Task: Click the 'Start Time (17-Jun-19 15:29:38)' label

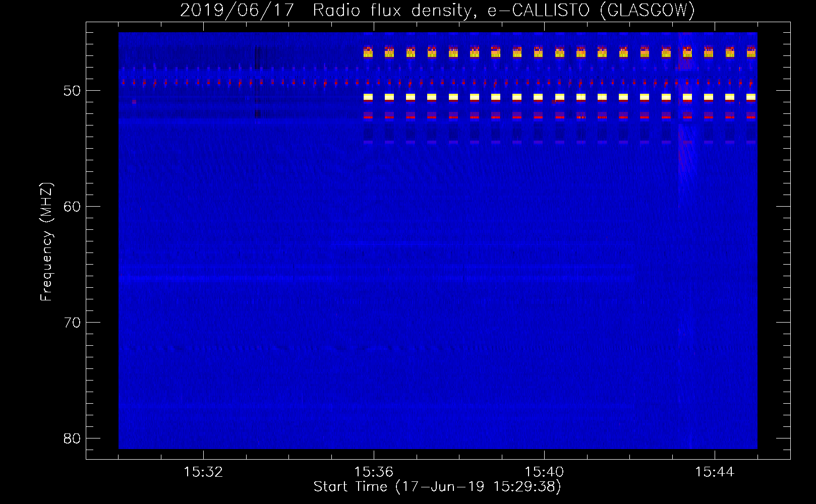Action: [x=437, y=487]
